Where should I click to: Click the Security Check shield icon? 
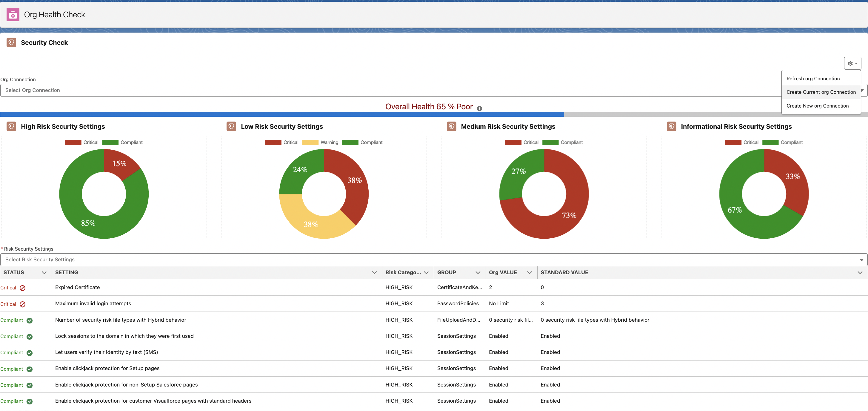pos(11,42)
